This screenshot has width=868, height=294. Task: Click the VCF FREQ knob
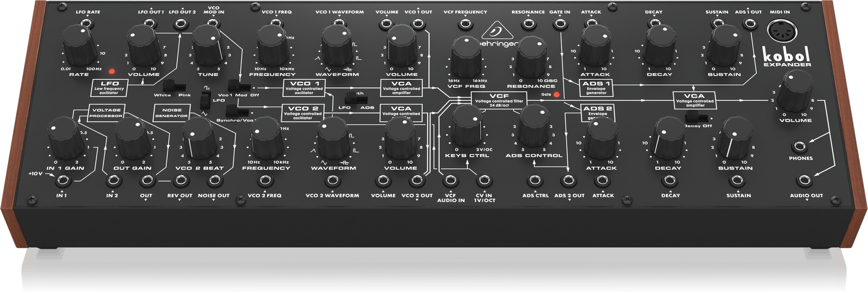pos(466,58)
